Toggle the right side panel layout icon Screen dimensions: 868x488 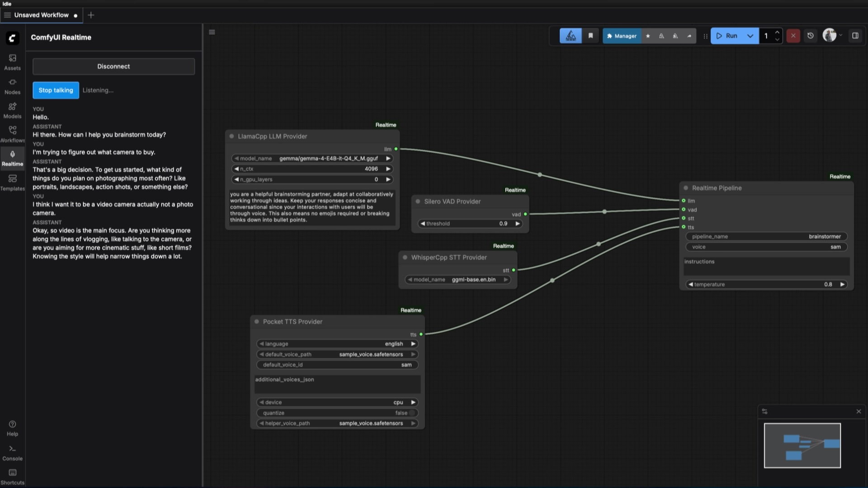pos(855,36)
